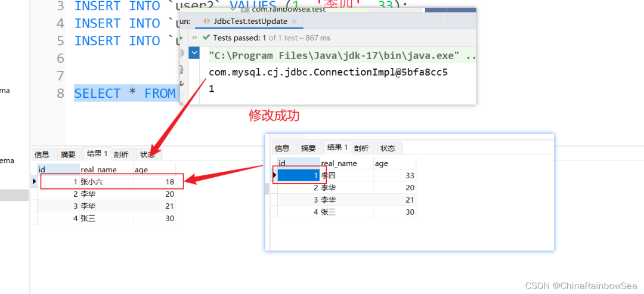Image resolution: width=644 pixels, height=294 pixels.
Task: Open 状态 tab in the inset blue-bordered panel
Action: [x=388, y=148]
